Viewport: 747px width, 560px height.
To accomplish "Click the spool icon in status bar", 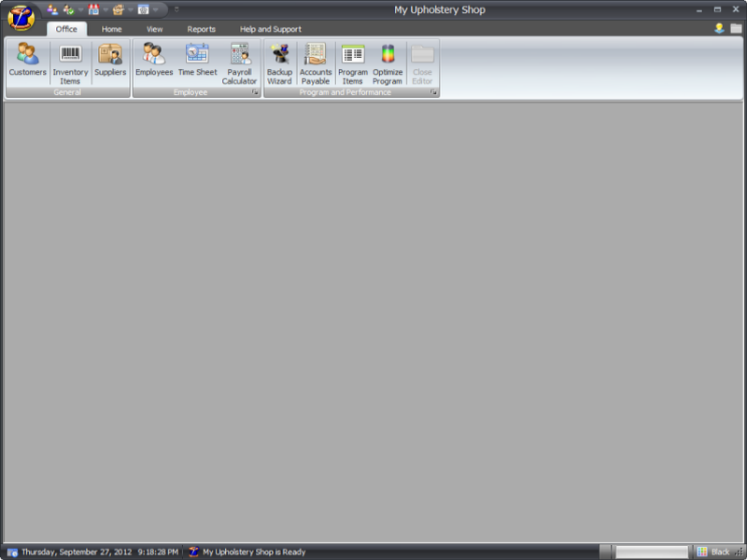I will pyautogui.click(x=193, y=552).
